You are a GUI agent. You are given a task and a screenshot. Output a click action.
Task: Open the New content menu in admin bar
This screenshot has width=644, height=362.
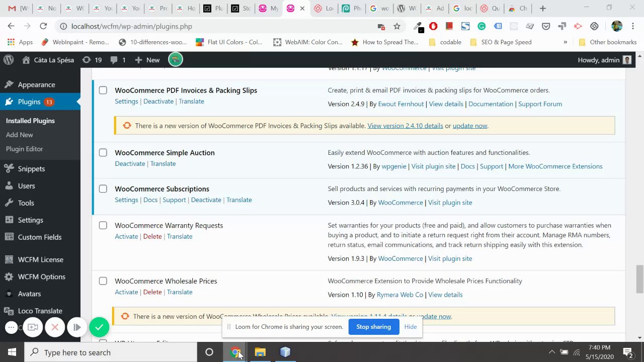(147, 60)
